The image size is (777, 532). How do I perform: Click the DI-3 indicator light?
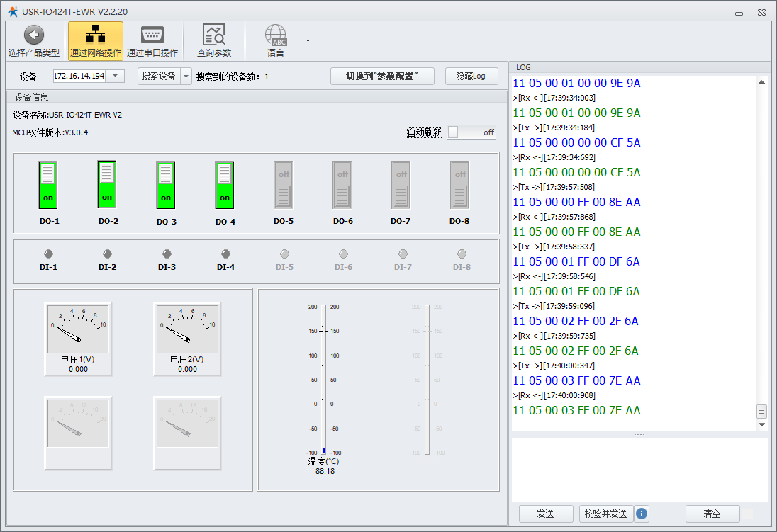(167, 254)
